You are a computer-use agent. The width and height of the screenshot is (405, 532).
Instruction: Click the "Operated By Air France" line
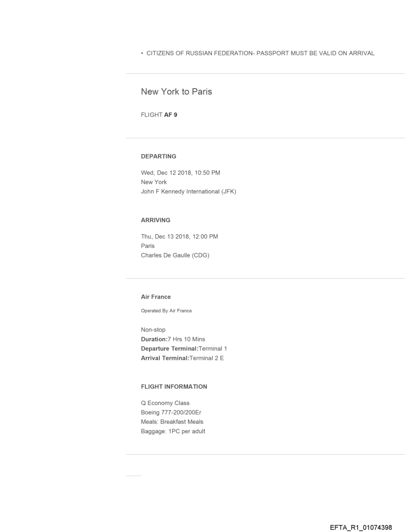pos(166,311)
